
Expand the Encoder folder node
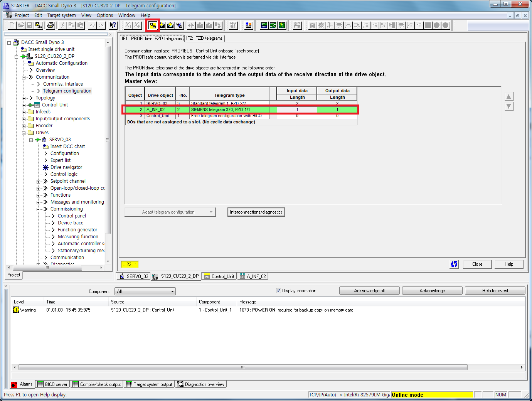24,126
